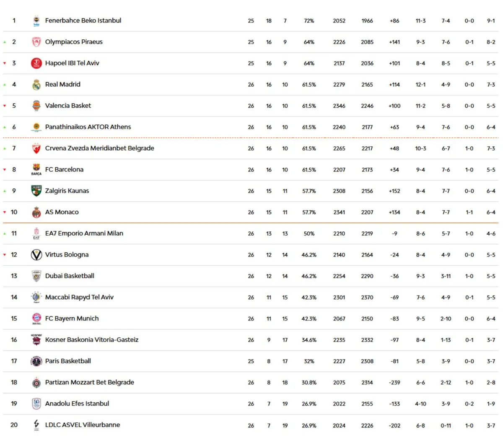Click Partizan Mozzart Bet Belgrade team name

pyautogui.click(x=89, y=382)
